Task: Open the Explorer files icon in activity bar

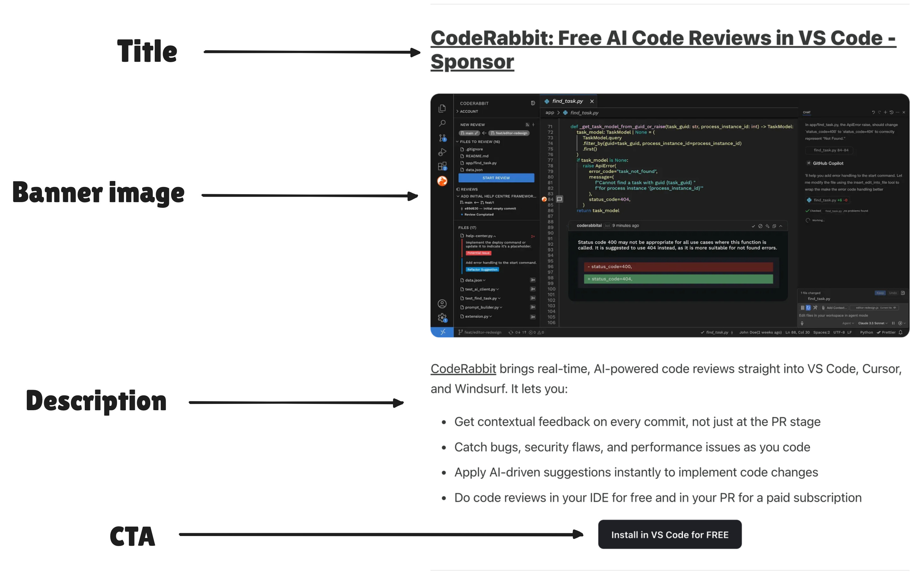Action: (x=442, y=109)
